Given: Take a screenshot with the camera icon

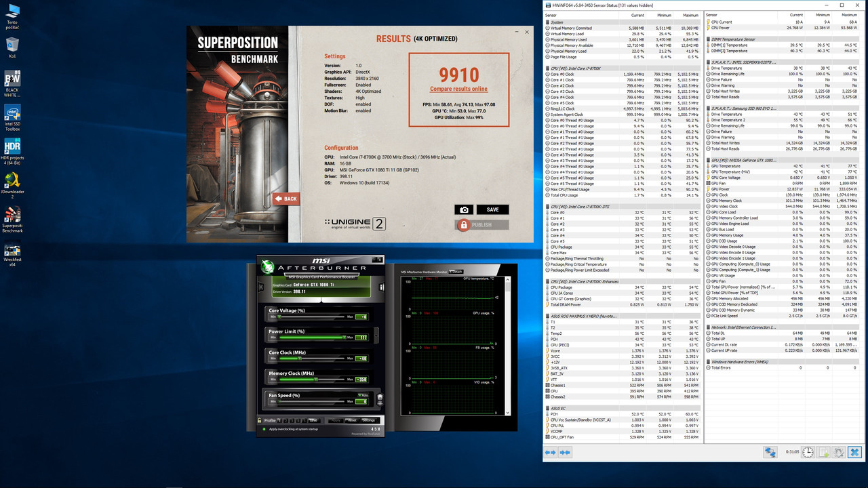Looking at the screenshot, I should click(x=464, y=209).
